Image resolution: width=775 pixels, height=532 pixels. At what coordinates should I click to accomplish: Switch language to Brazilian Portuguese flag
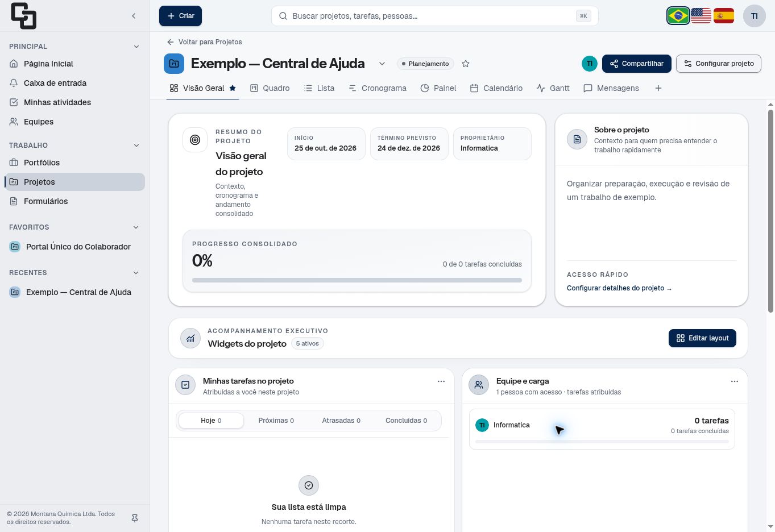pyautogui.click(x=678, y=16)
